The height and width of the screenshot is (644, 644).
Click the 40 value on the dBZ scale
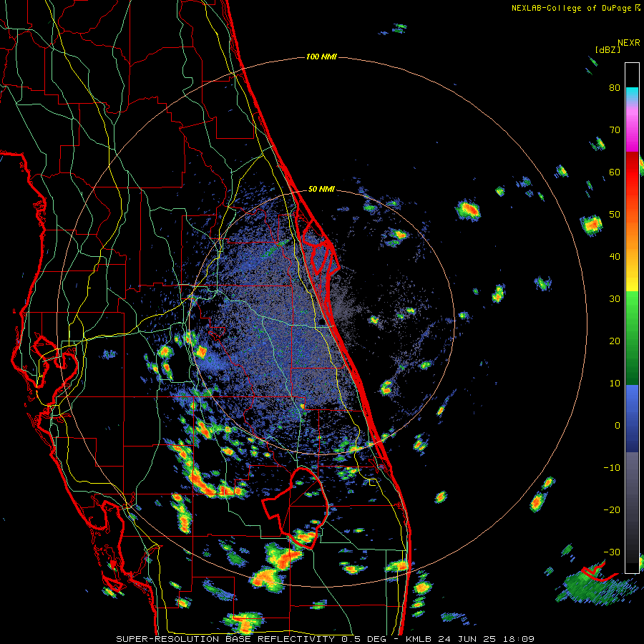[615, 257]
